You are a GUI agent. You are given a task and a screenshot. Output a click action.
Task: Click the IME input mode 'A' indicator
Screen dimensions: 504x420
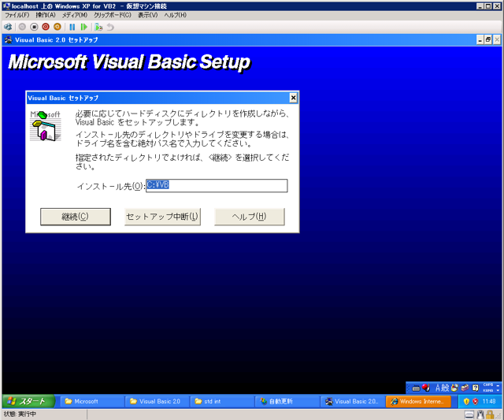pos(438,388)
